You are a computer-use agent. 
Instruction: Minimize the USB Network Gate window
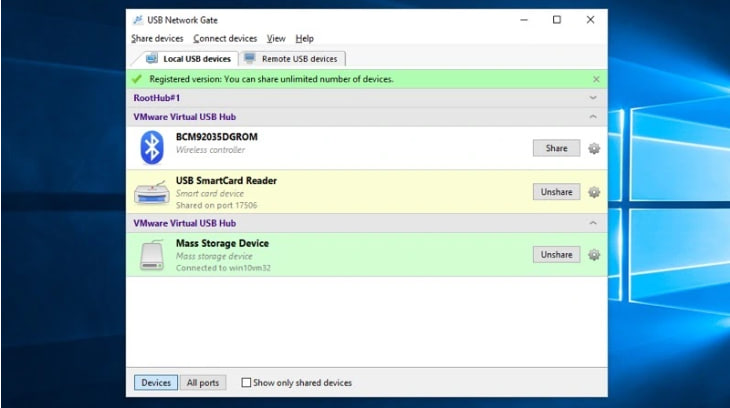[524, 20]
